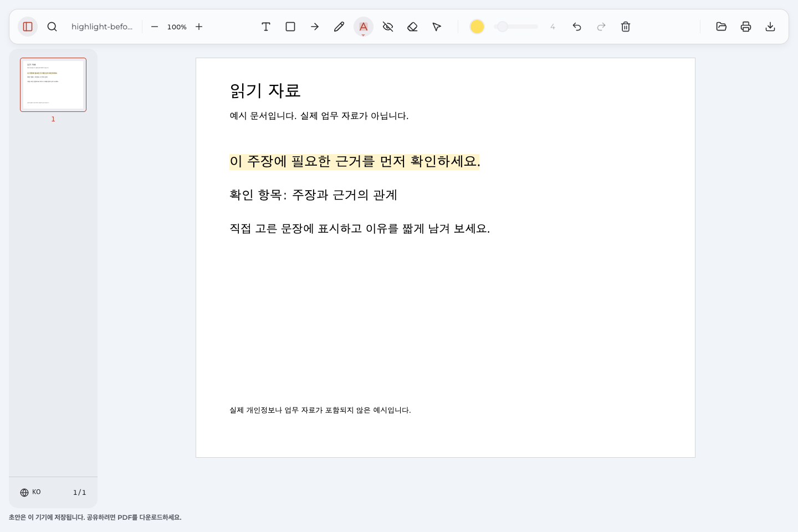Viewport: 798px width, 532px height.
Task: Toggle the text Highlight tool
Action: (364, 27)
